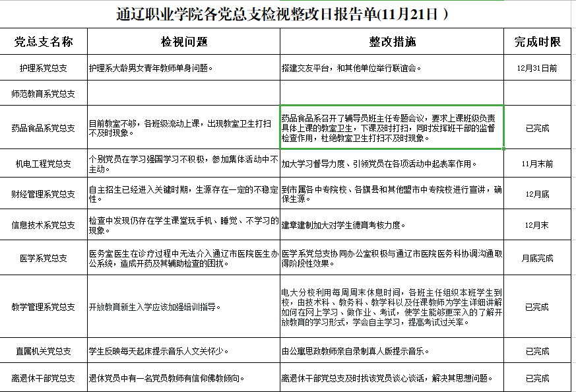Click the 护理系党总支 cell

click(44, 67)
